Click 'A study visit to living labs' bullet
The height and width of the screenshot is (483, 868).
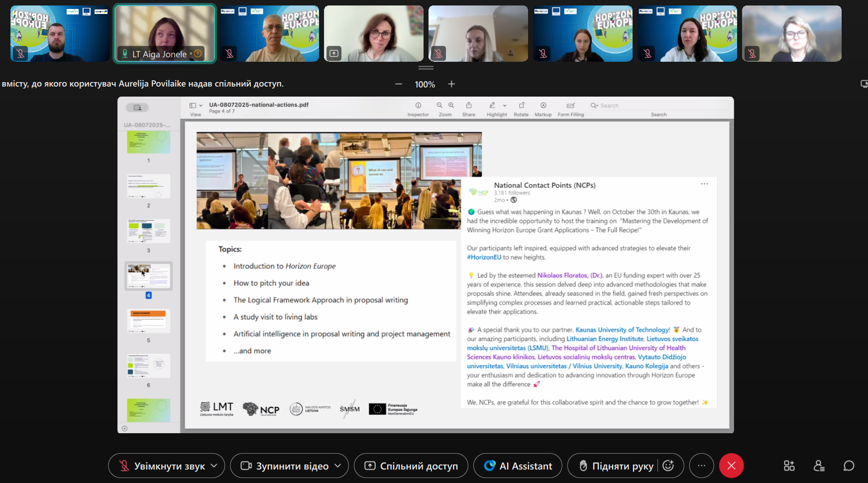pos(275,317)
